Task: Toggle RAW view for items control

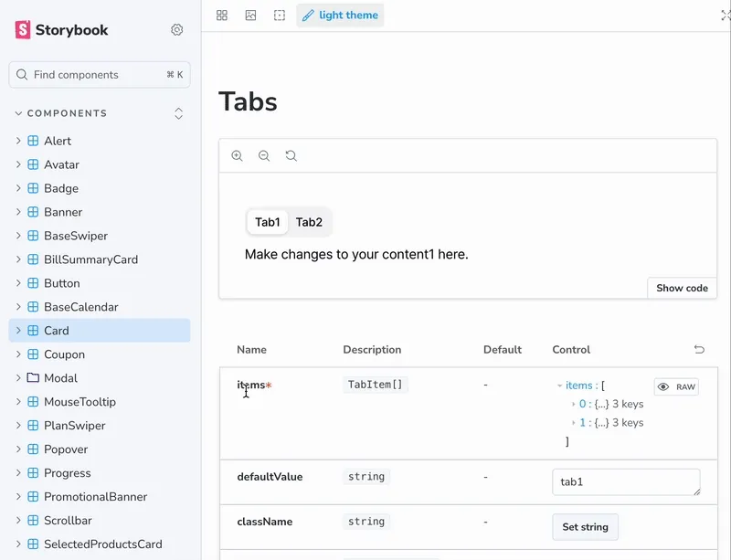Action: tap(676, 386)
